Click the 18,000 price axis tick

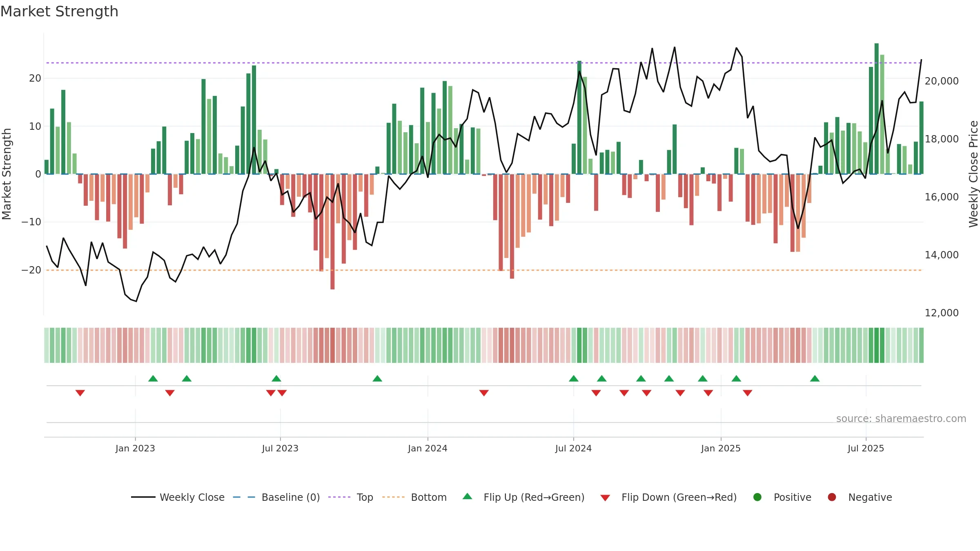[x=942, y=139]
